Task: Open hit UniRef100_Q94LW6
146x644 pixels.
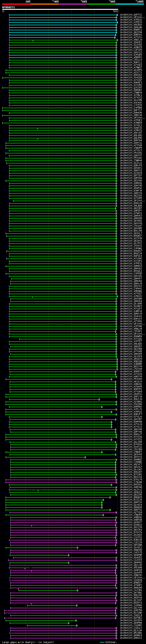Action: (131, 27)
